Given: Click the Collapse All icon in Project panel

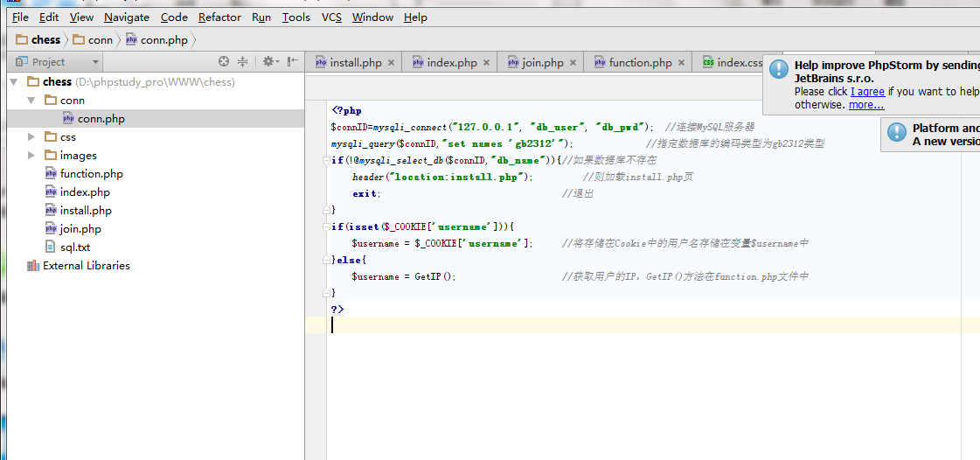Looking at the screenshot, I should point(242,61).
